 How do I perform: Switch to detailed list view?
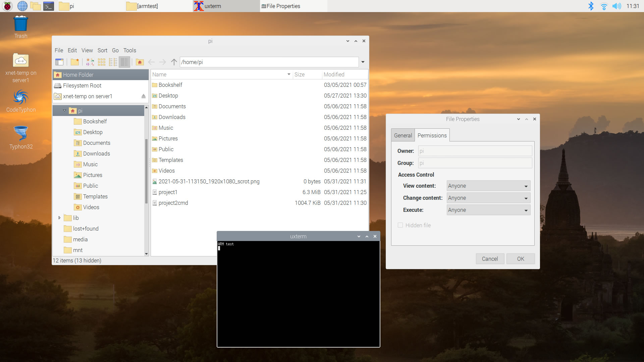(124, 62)
